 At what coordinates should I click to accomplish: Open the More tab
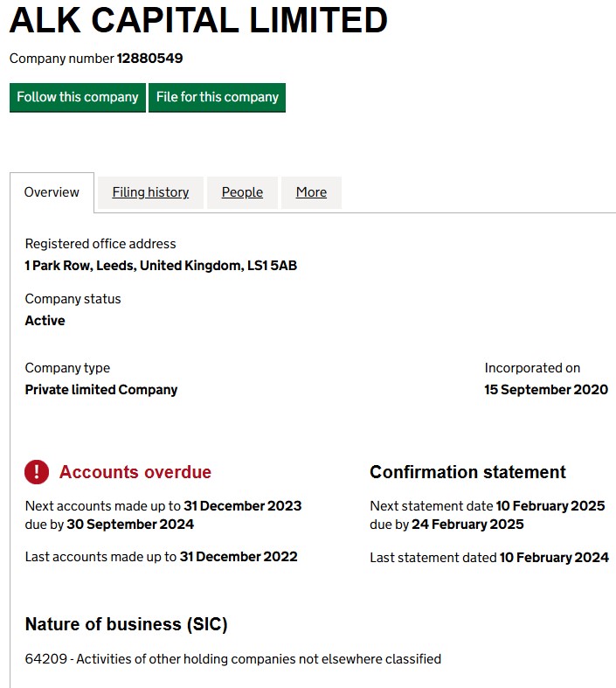[x=311, y=192]
